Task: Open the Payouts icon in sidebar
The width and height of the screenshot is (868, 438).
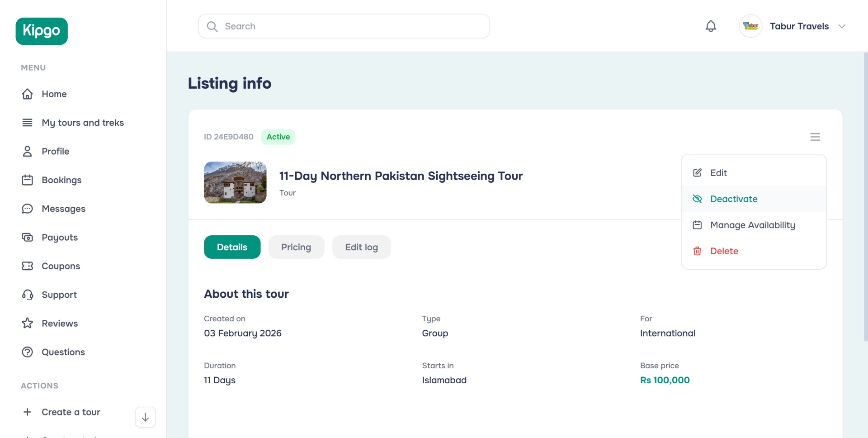Action: point(28,237)
